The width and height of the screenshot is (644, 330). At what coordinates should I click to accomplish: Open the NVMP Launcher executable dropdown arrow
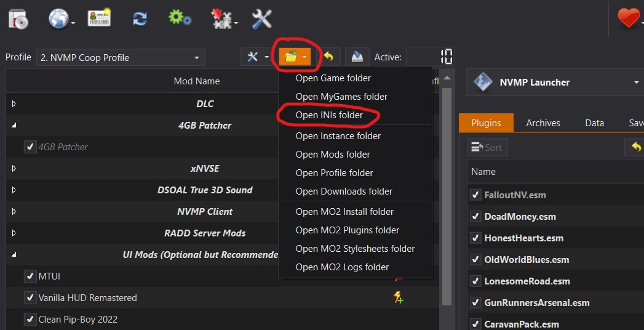point(636,82)
